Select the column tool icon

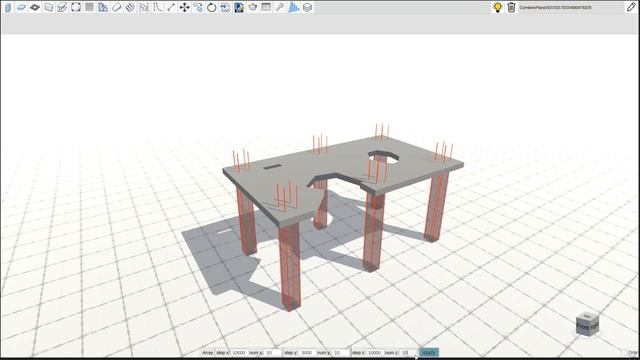(8, 7)
